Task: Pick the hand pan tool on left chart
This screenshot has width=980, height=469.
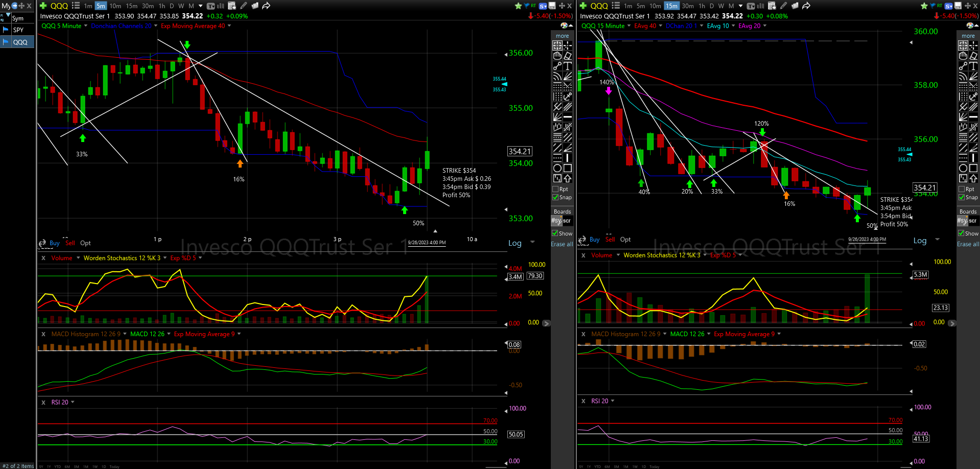Action: click(x=557, y=56)
